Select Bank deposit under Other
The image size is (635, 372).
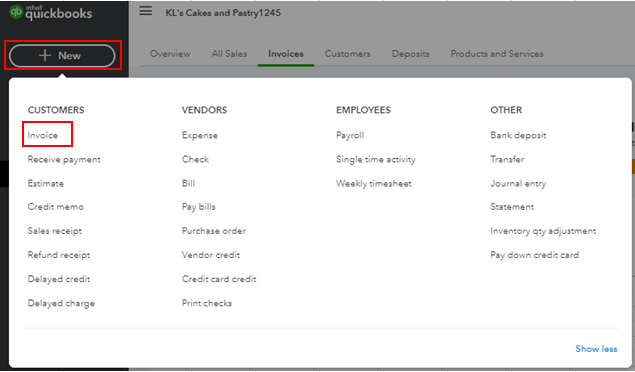coord(518,135)
